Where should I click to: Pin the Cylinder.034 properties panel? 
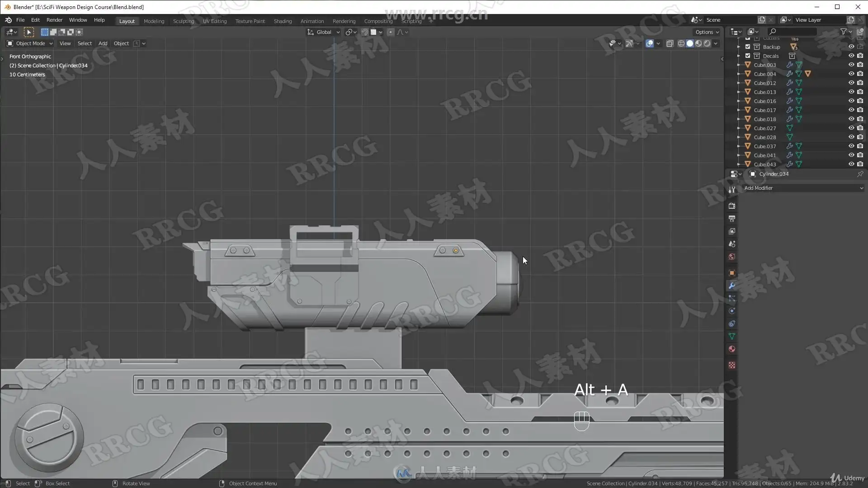point(860,174)
